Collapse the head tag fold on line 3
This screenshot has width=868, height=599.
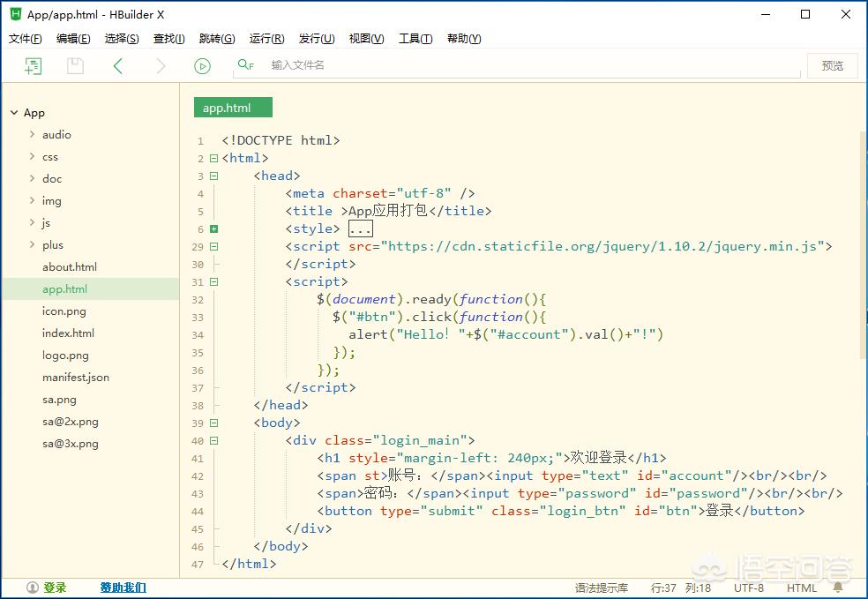click(x=214, y=176)
